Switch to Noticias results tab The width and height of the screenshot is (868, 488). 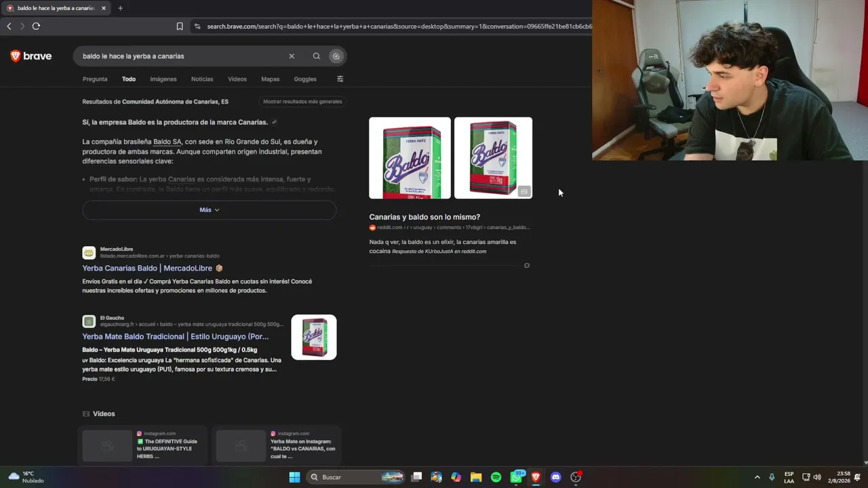[x=202, y=79]
